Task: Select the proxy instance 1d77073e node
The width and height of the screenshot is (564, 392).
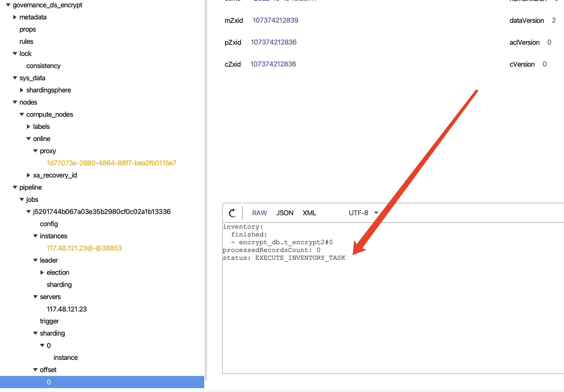Action: click(x=111, y=163)
